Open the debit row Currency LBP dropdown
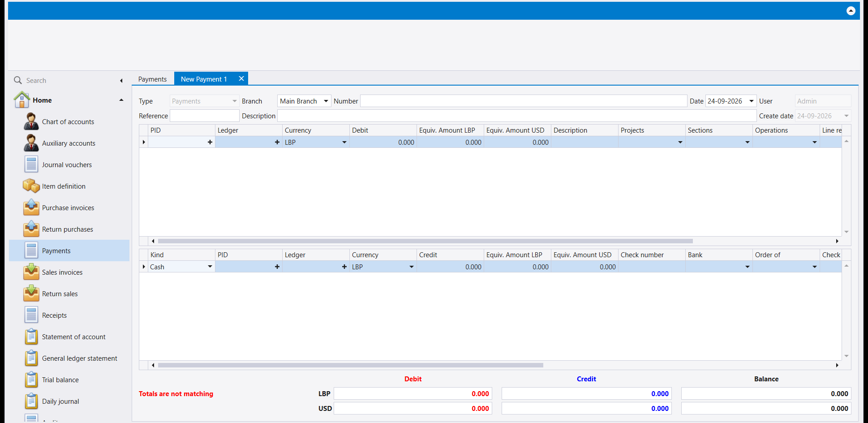868x423 pixels. point(344,142)
